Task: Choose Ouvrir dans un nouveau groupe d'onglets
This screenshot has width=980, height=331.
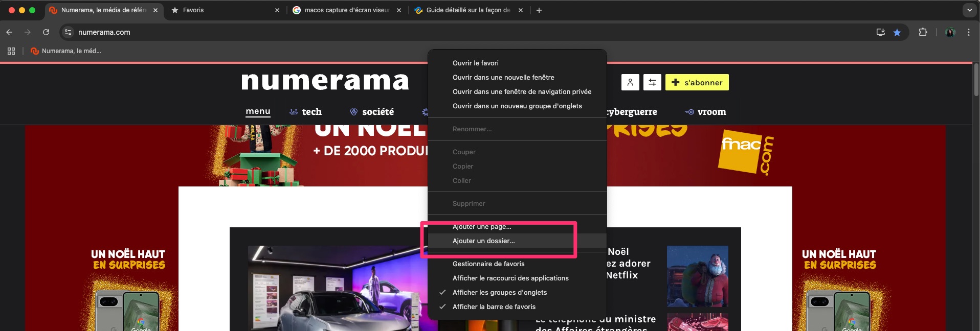Action: point(517,106)
